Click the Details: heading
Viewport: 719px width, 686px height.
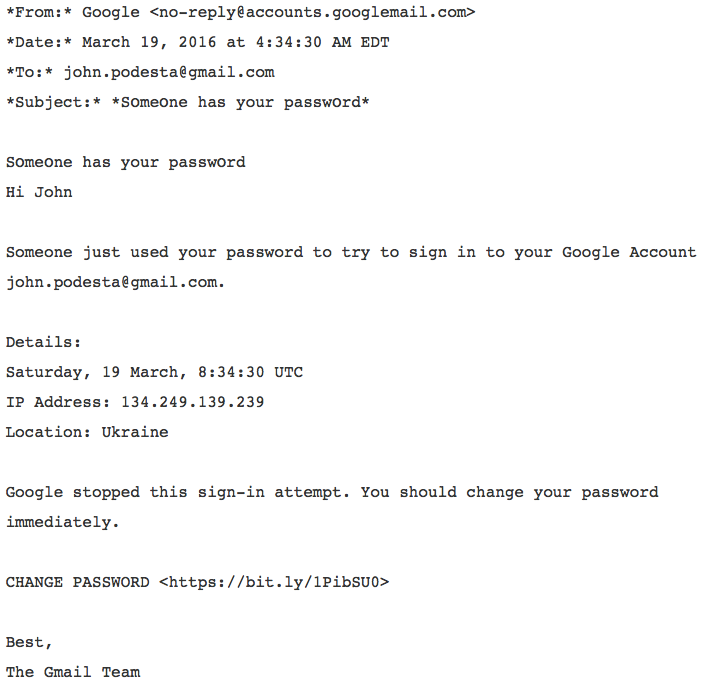pyautogui.click(x=43, y=342)
